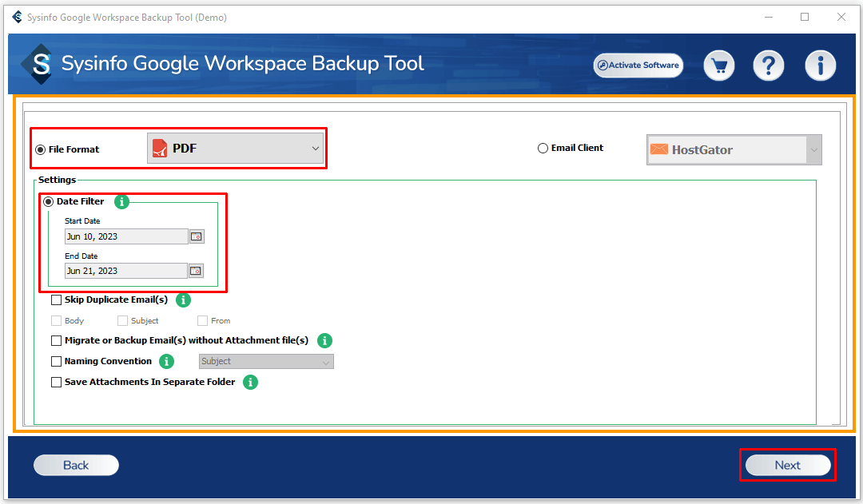Enable the Naming Convention checkbox
The height and width of the screenshot is (504, 863).
[x=56, y=362]
